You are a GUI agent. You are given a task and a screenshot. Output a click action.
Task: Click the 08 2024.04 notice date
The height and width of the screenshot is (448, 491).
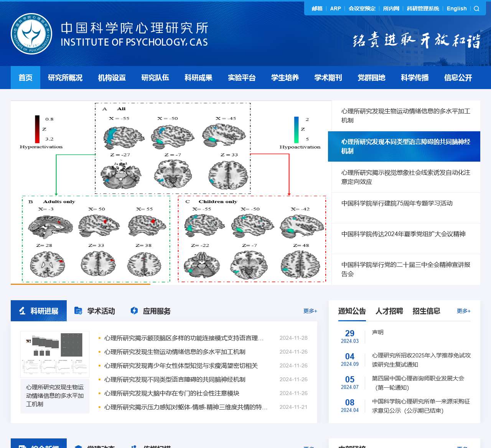click(350, 405)
